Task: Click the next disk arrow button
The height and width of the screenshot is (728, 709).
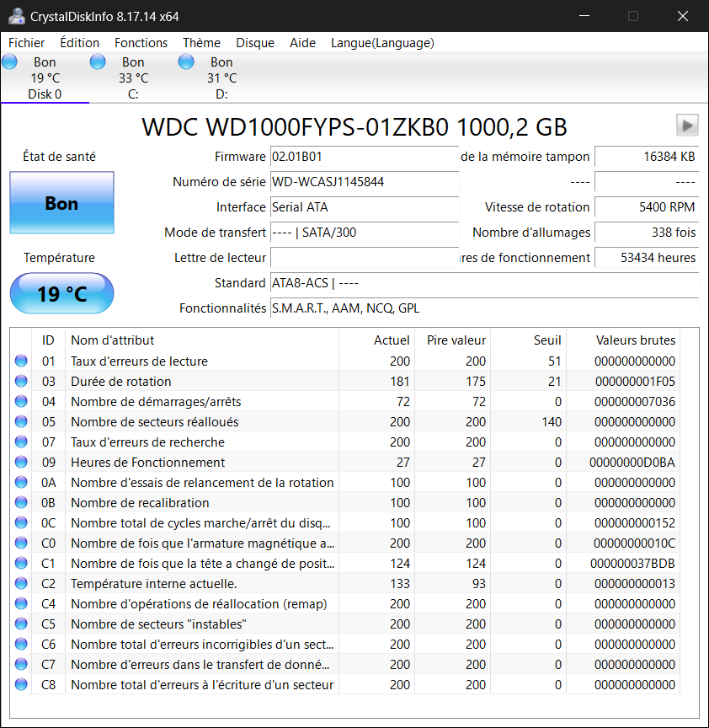Action: tap(687, 125)
